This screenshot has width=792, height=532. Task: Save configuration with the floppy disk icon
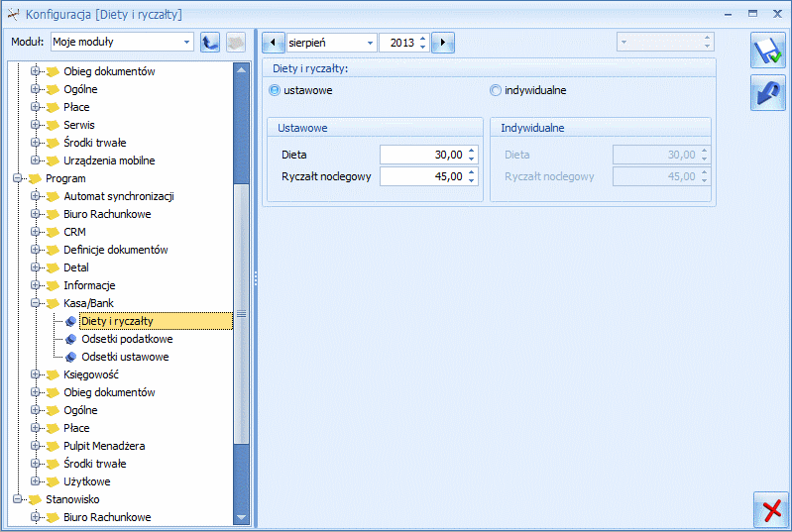(768, 51)
